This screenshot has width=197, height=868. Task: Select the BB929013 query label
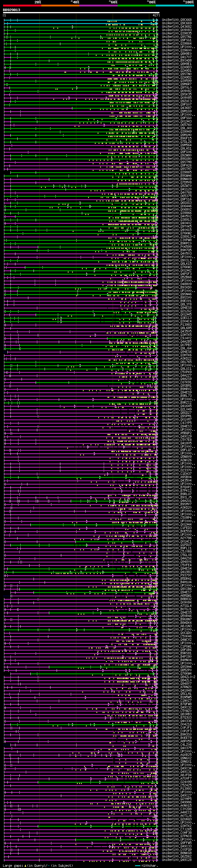pos(11,10)
